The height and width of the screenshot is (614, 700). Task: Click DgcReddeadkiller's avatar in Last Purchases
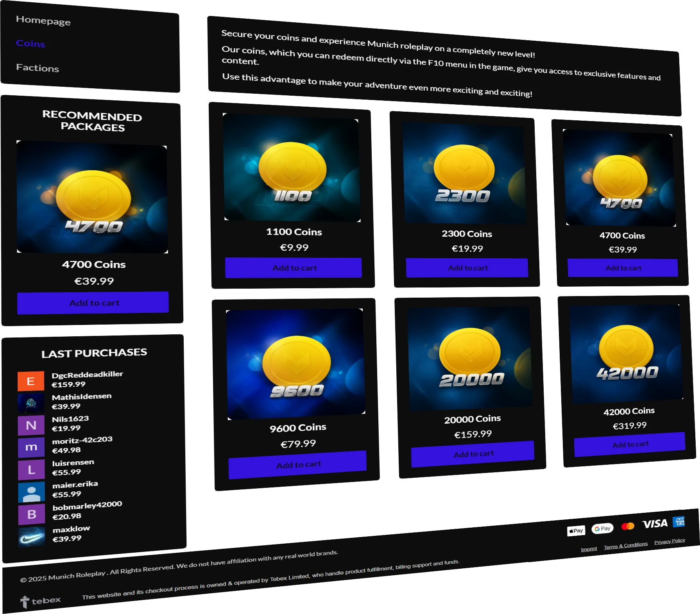(31, 381)
